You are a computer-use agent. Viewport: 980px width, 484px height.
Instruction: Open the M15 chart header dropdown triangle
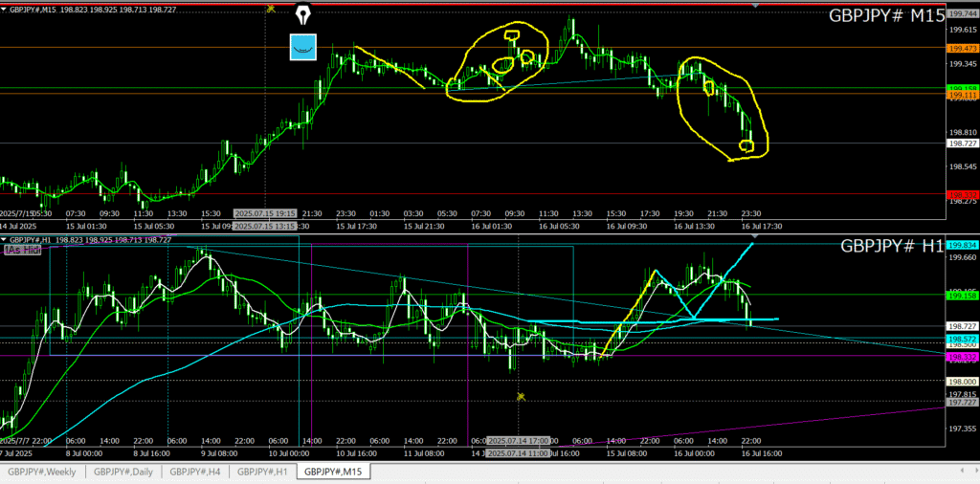pos(4,10)
